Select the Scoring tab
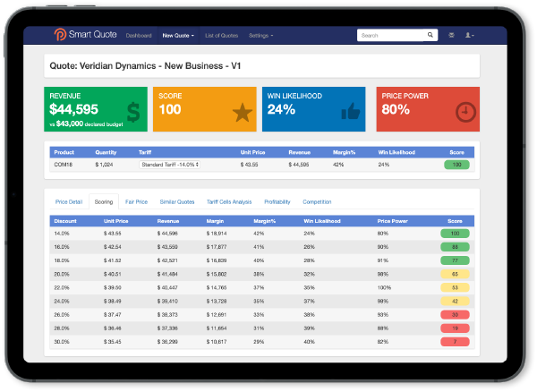 (x=104, y=201)
